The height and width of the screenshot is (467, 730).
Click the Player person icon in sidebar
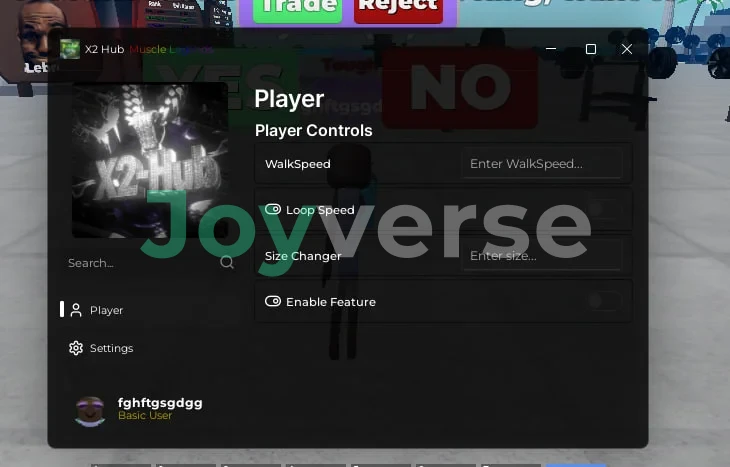pyautogui.click(x=76, y=310)
